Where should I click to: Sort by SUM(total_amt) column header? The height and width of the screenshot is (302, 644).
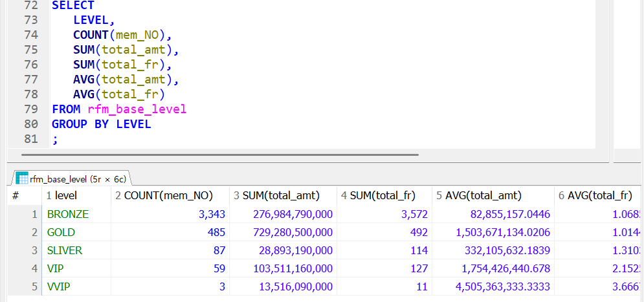(x=283, y=196)
